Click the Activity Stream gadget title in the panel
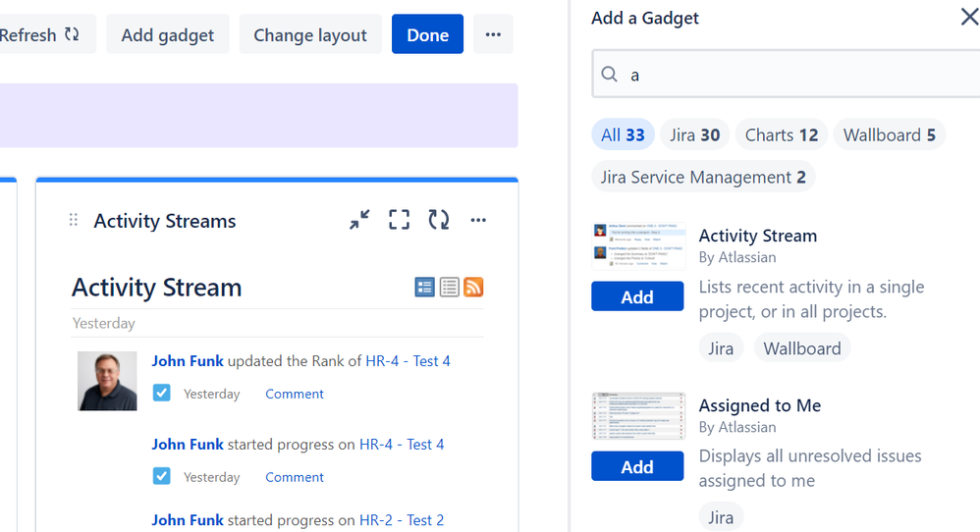980x532 pixels. point(757,236)
